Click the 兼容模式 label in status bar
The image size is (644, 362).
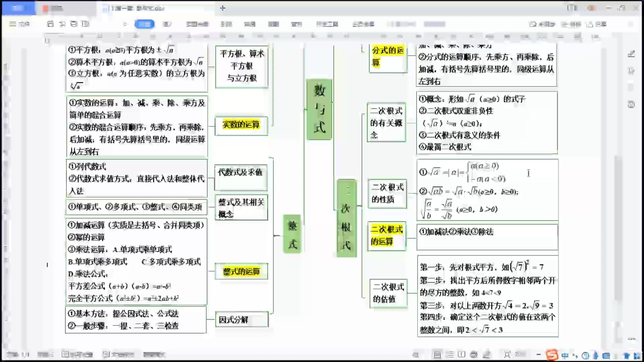[154, 354]
